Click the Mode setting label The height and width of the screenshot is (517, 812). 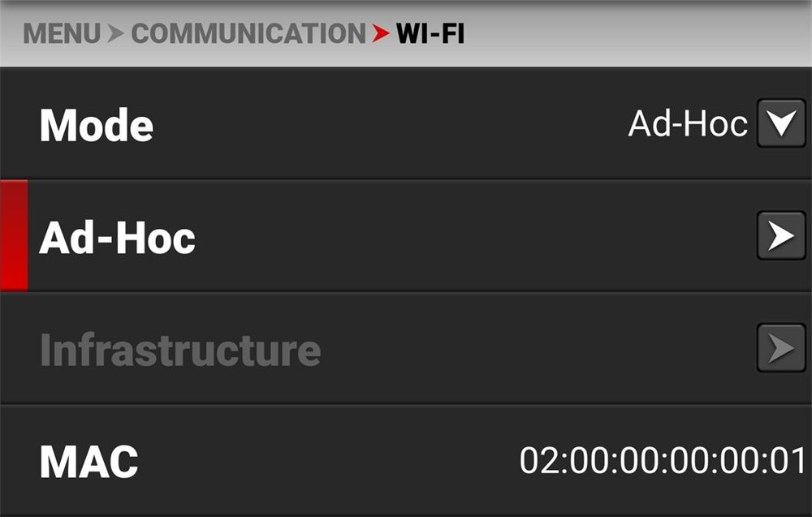pyautogui.click(x=97, y=125)
